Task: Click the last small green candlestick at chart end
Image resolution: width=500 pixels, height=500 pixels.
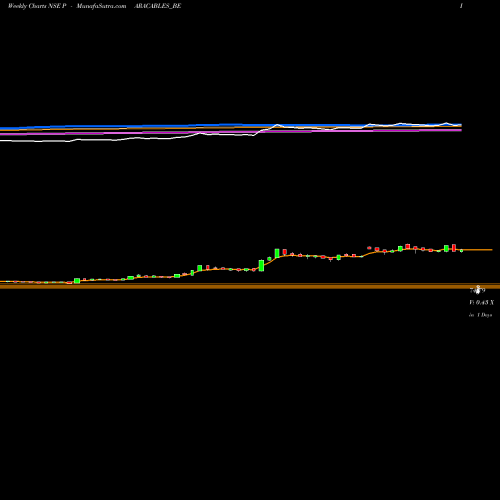Action: click(x=461, y=251)
